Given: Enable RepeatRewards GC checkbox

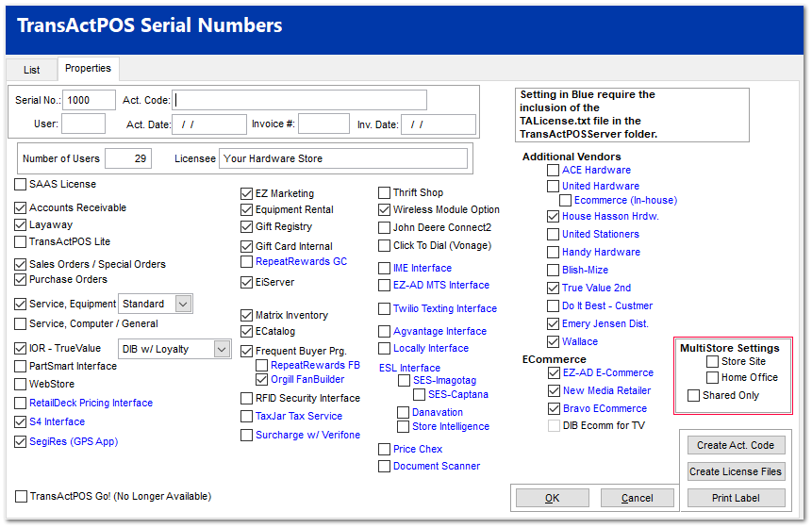Looking at the screenshot, I should point(246,262).
